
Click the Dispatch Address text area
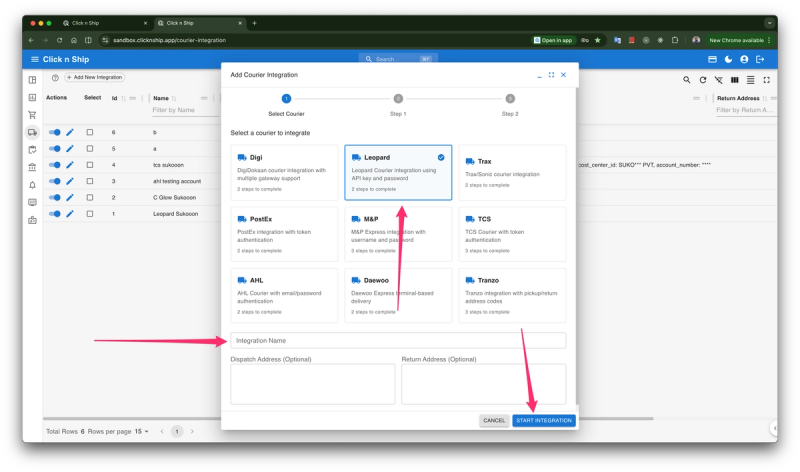click(313, 384)
